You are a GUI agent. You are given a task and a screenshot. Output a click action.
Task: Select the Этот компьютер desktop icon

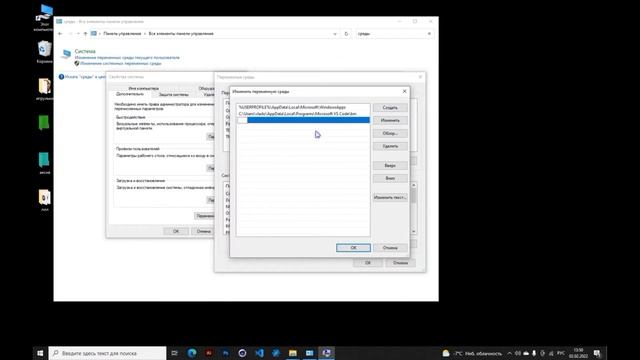(x=44, y=18)
